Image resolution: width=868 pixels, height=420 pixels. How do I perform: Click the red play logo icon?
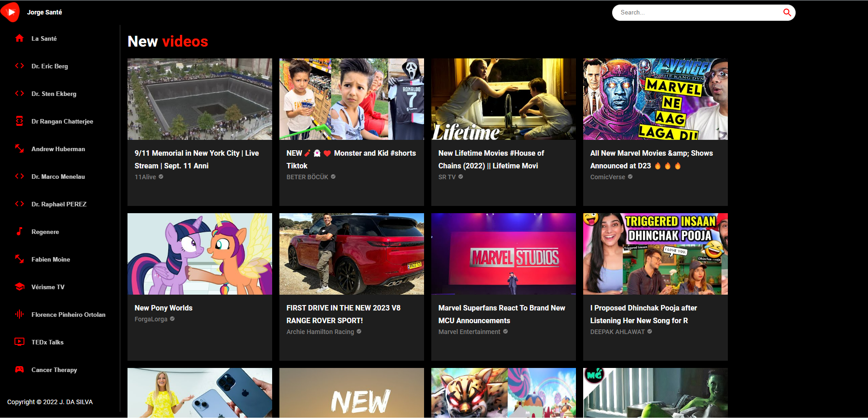pos(10,12)
